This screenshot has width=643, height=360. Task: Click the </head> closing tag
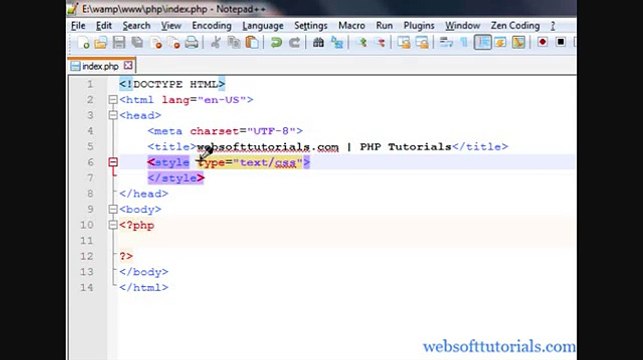pos(144,194)
